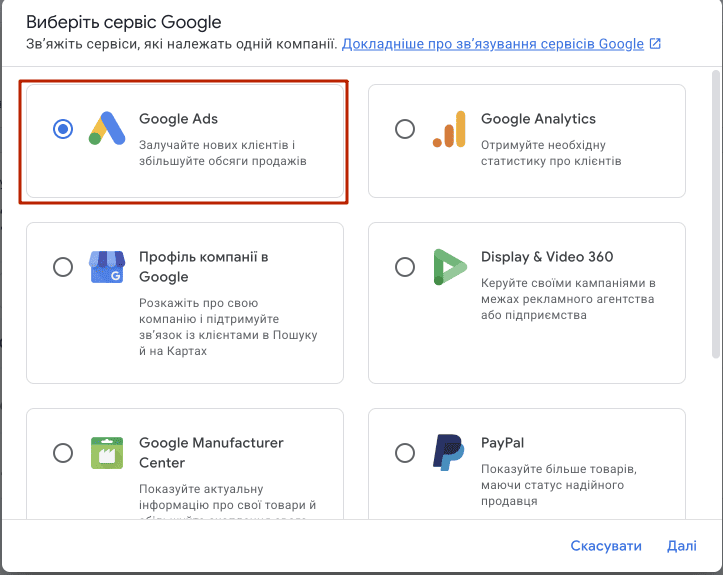Image resolution: width=723 pixels, height=575 pixels.
Task: Click description Залучайте нових клієнтів
Action: tap(223, 153)
